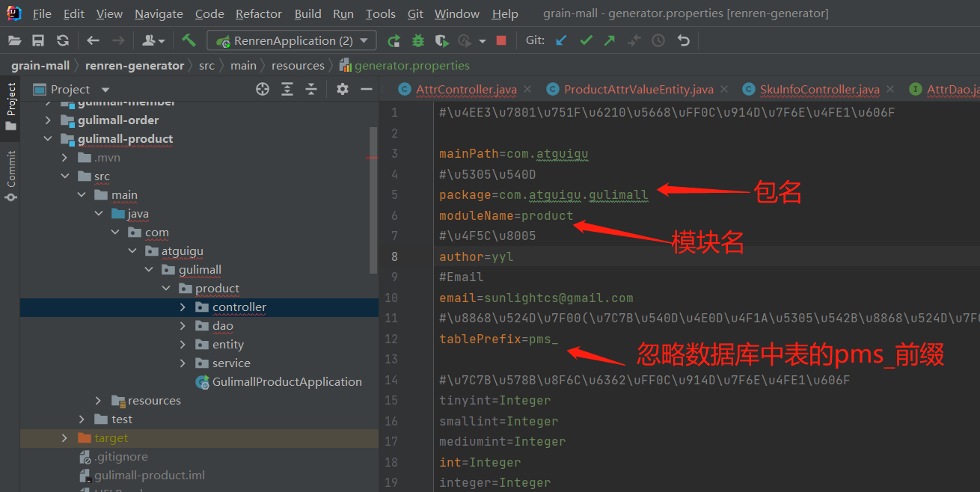This screenshot has height=492, width=980.
Task: Click the Synchronize/reload from disk icon
Action: coord(63,40)
